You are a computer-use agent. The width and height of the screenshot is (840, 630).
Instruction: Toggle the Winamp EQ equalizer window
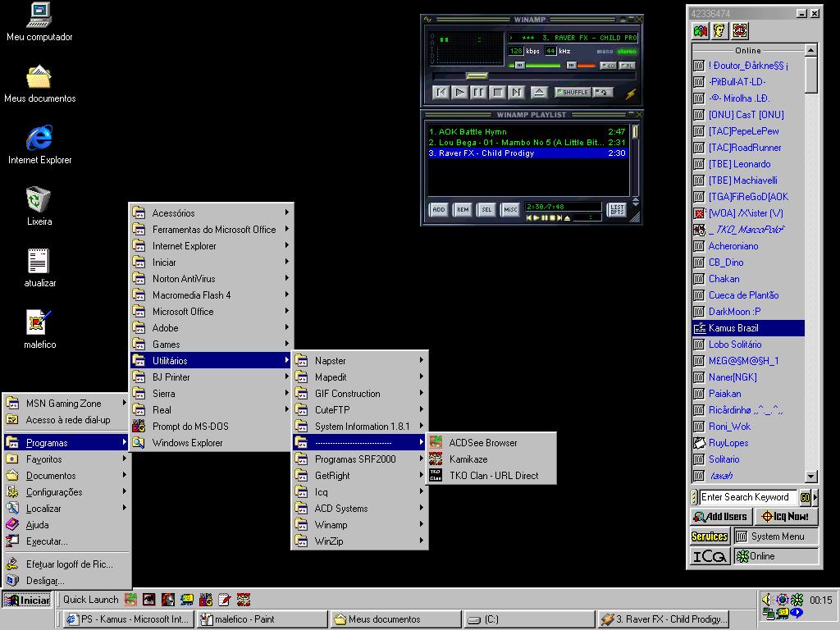pos(608,66)
